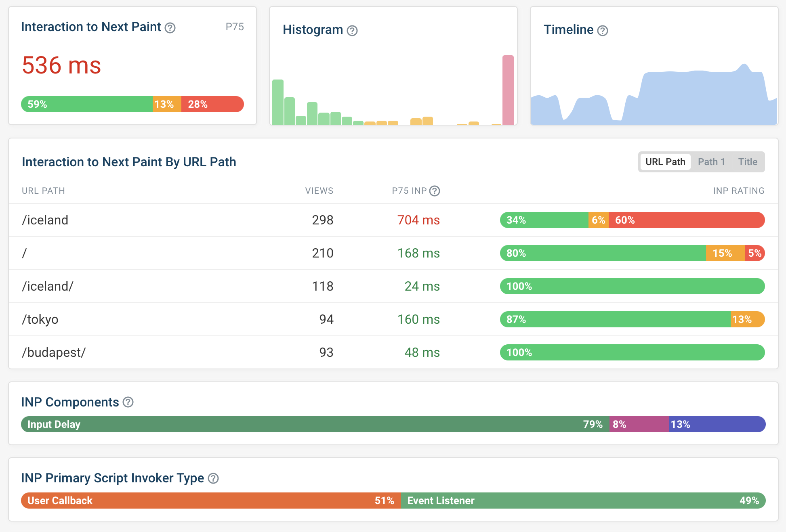The width and height of the screenshot is (786, 532).
Task: Click the 59% good segment of the overall rating bar
Action: (x=86, y=104)
